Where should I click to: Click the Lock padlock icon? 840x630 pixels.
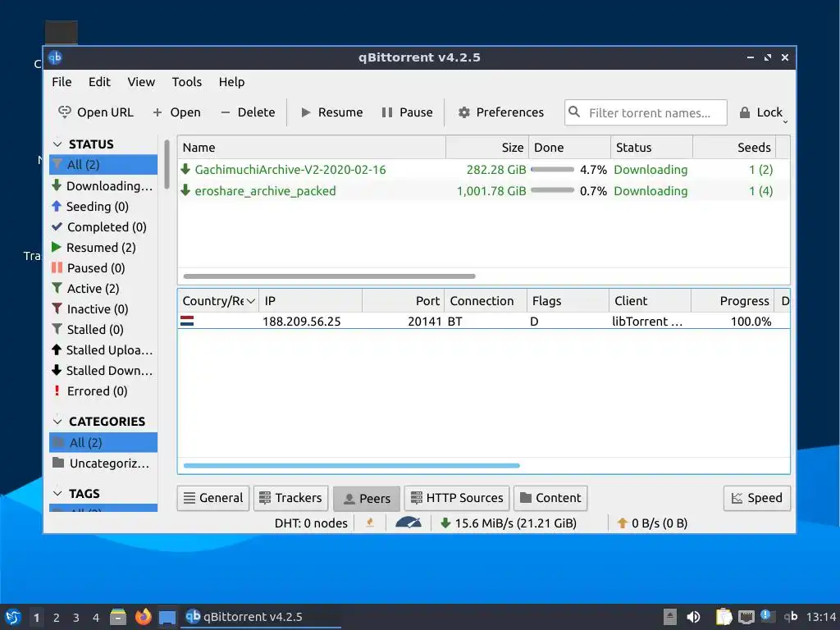(745, 112)
